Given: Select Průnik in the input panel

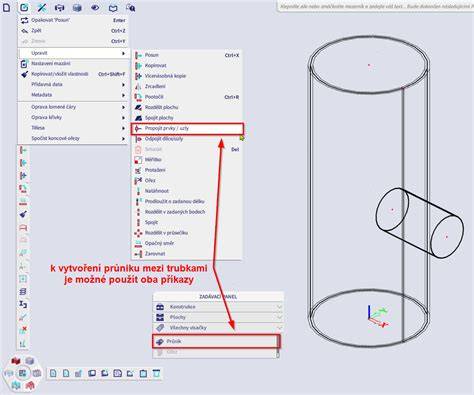Looking at the screenshot, I should (x=216, y=342).
